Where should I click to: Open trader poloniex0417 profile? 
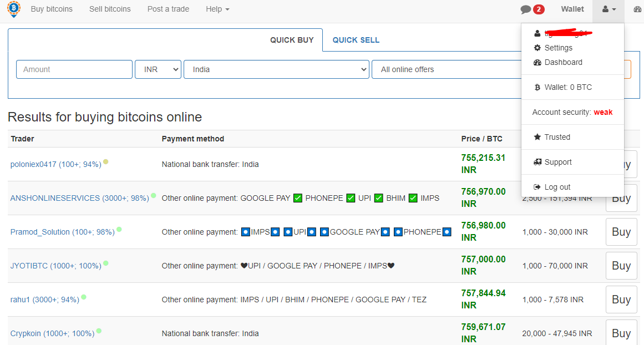pos(56,164)
